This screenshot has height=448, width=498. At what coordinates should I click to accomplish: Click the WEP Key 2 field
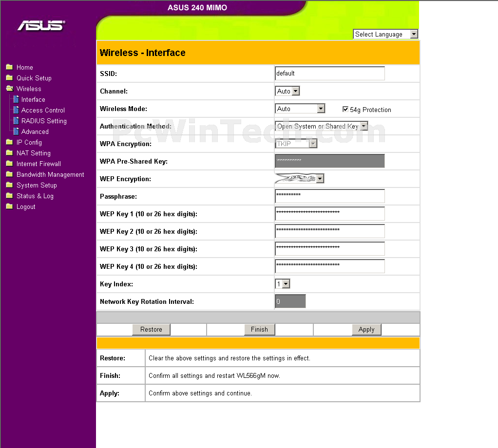pos(330,231)
